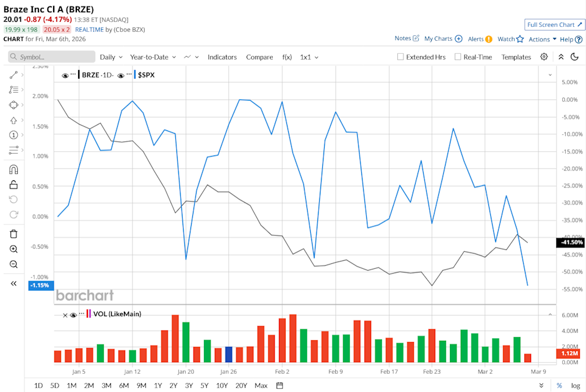Hide the VOL study with eye icon
586x392 pixels.
point(73,315)
